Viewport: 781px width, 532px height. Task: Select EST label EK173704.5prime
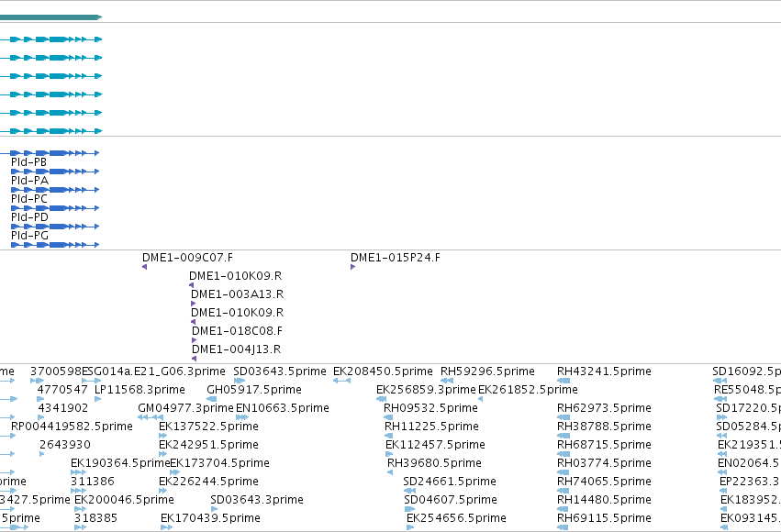(x=219, y=463)
